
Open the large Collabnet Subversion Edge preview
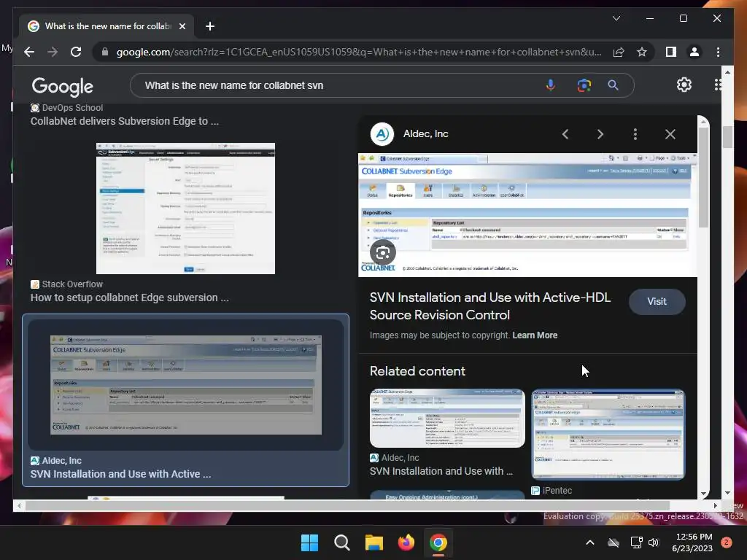point(527,215)
